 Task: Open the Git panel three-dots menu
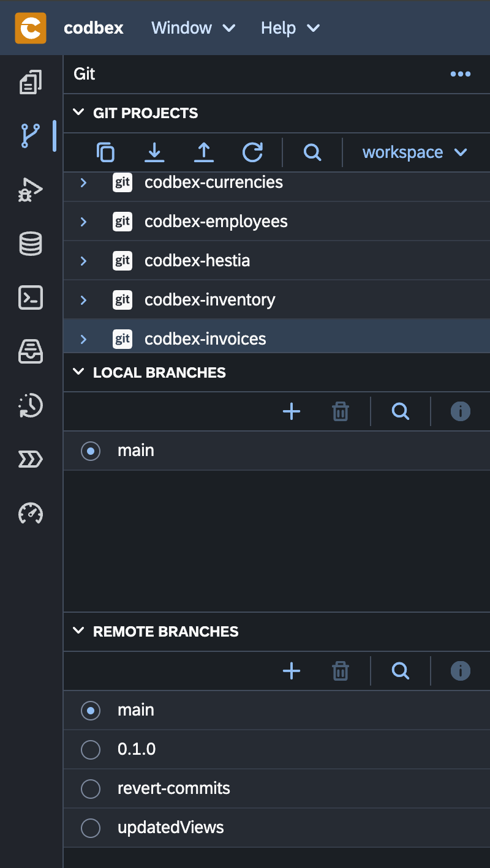pyautogui.click(x=461, y=74)
